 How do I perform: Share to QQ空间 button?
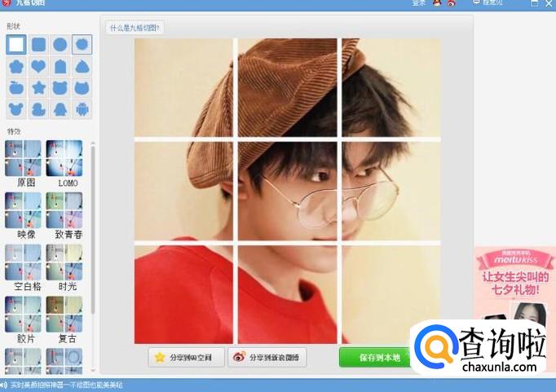point(186,357)
